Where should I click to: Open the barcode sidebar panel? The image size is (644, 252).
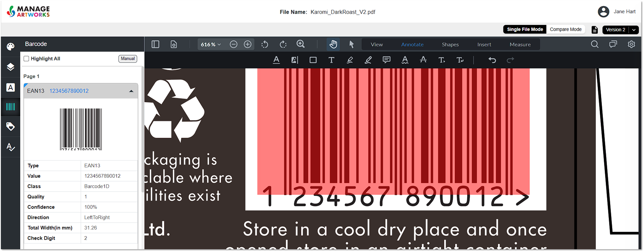coord(10,107)
